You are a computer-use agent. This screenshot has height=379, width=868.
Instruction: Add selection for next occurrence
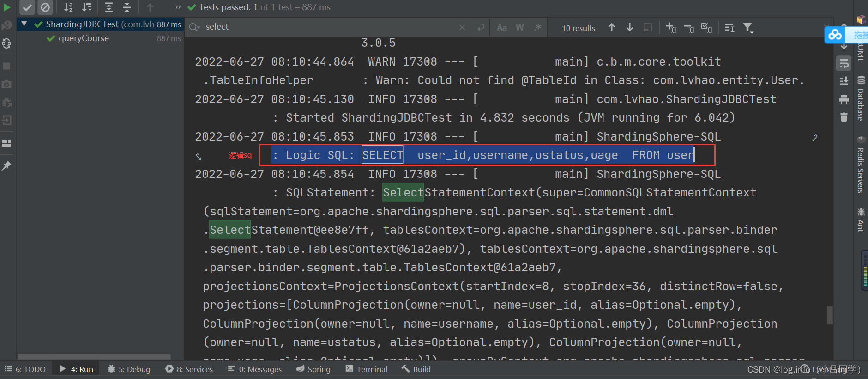(x=671, y=28)
